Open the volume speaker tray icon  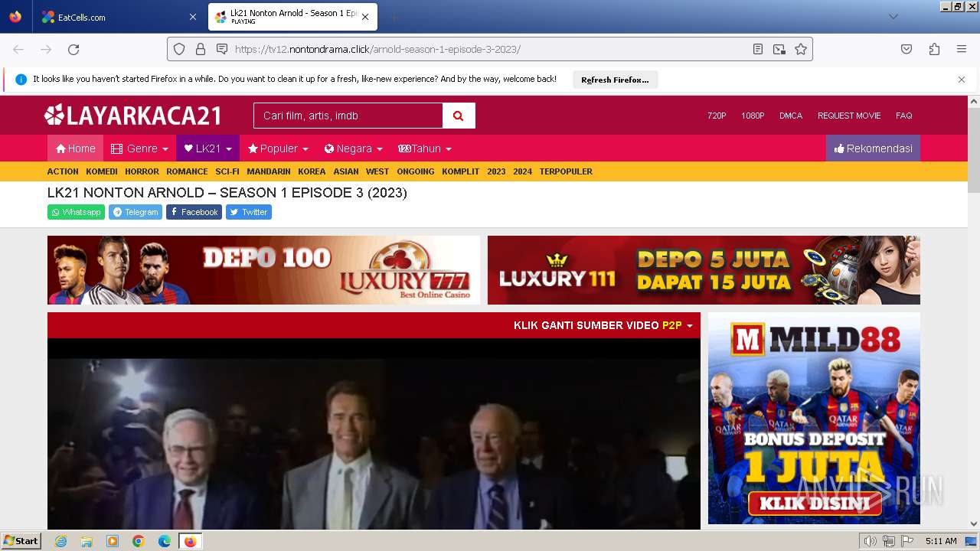point(871,541)
